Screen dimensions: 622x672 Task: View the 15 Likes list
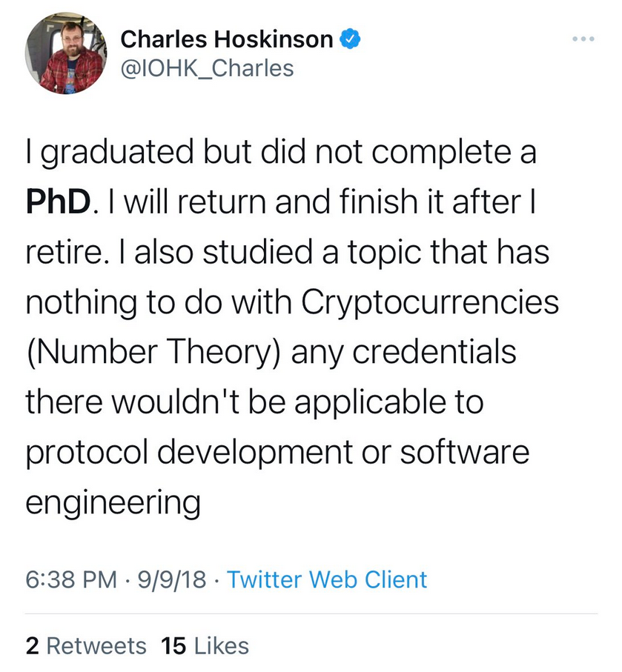tap(205, 645)
